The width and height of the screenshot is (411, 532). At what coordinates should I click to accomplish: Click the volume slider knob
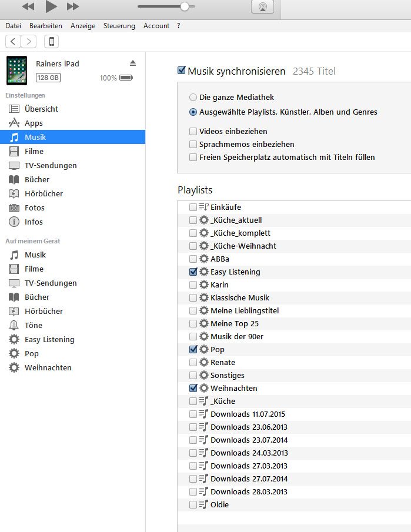coord(184,6)
